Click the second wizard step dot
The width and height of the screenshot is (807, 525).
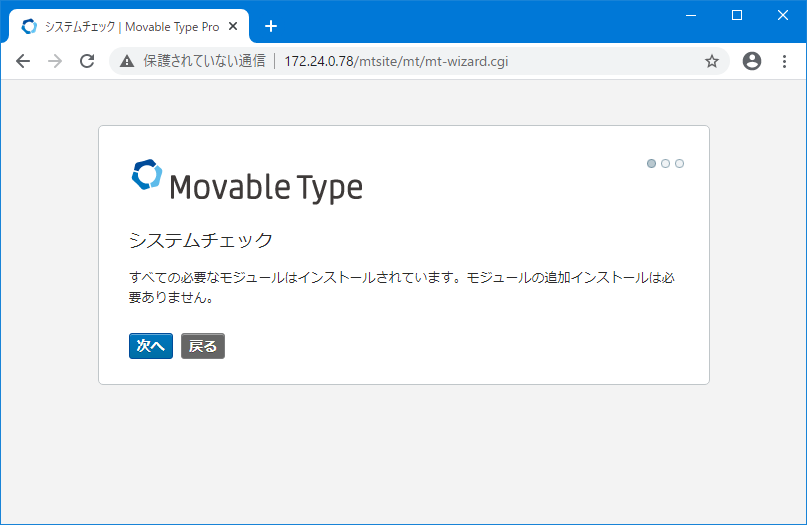(x=665, y=164)
